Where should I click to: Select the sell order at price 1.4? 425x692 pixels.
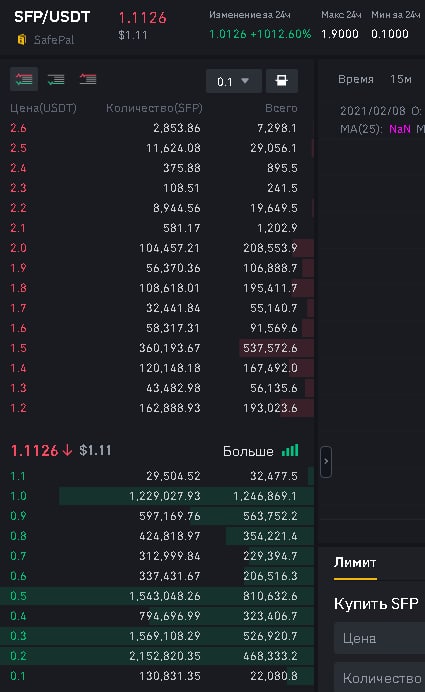click(x=157, y=368)
